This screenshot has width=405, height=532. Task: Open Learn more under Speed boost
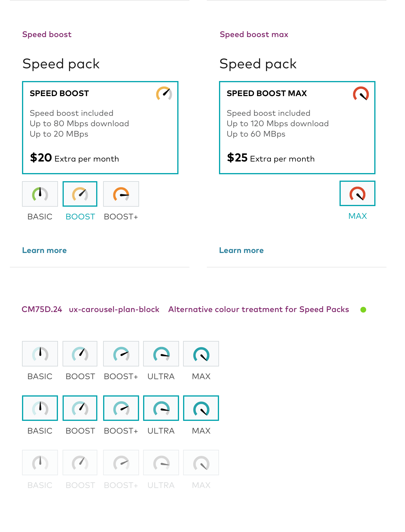point(44,250)
